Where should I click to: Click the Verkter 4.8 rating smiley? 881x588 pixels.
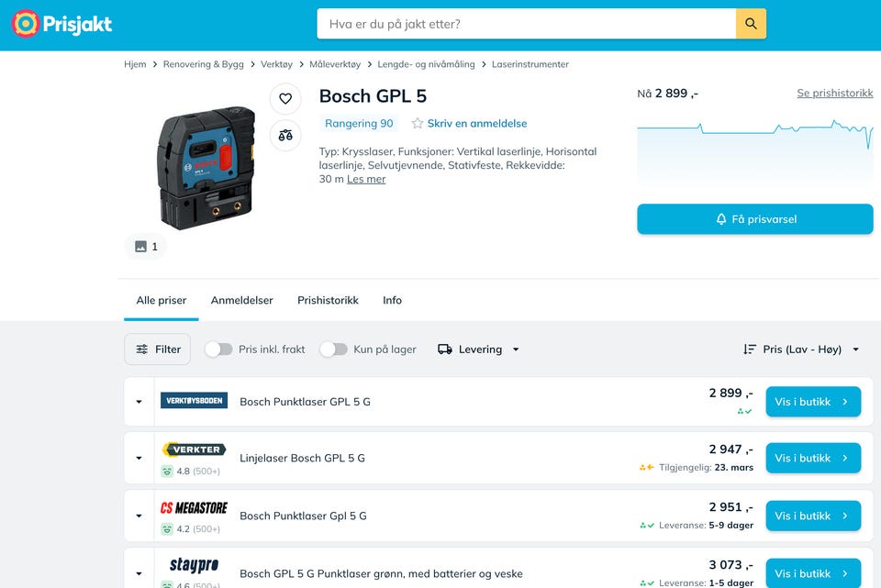pos(167,472)
